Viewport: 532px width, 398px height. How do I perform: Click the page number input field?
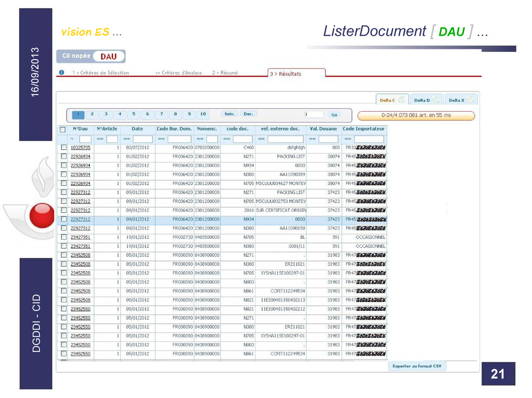pyautogui.click(x=314, y=115)
